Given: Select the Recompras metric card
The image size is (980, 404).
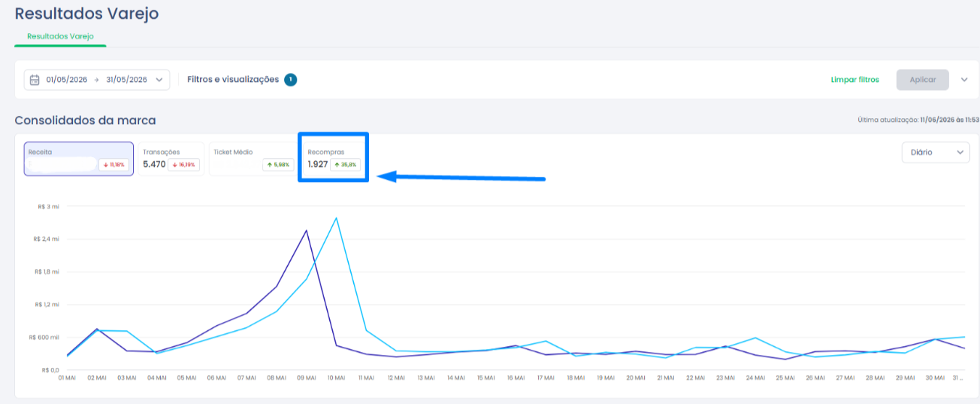Looking at the screenshot, I should (334, 159).
